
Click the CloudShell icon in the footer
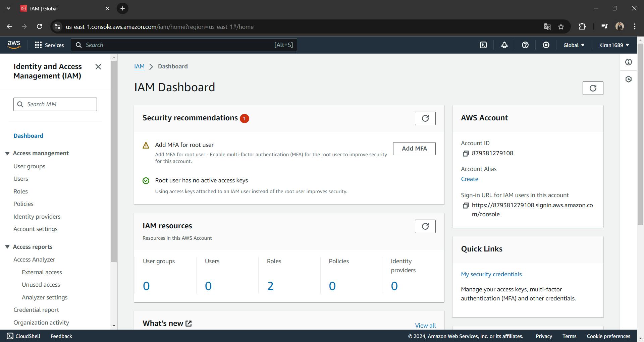click(x=10, y=336)
